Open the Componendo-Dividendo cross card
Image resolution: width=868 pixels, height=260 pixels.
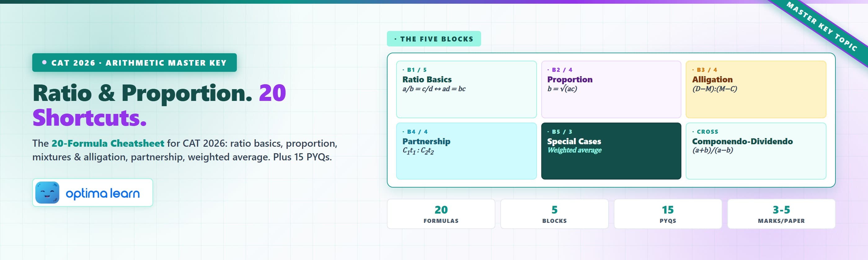point(756,151)
